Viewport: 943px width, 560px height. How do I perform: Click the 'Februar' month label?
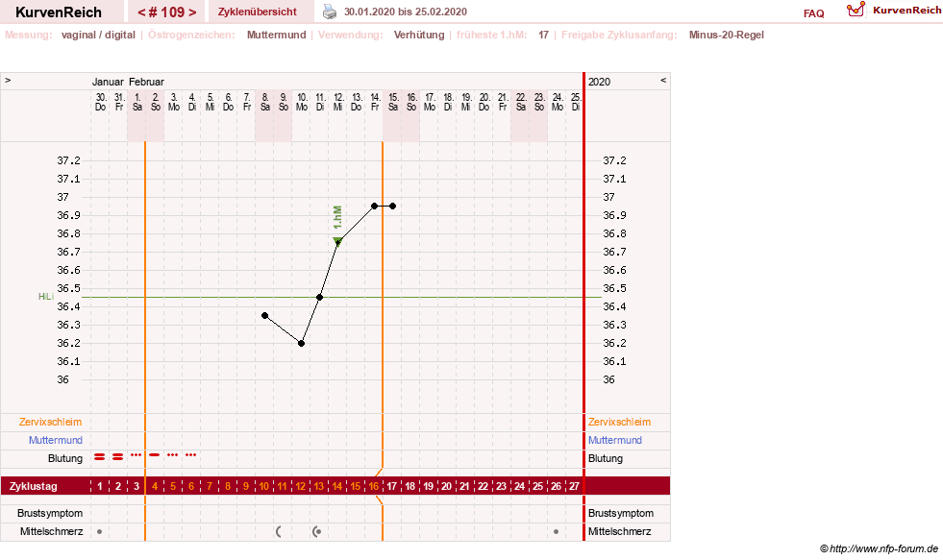[146, 82]
